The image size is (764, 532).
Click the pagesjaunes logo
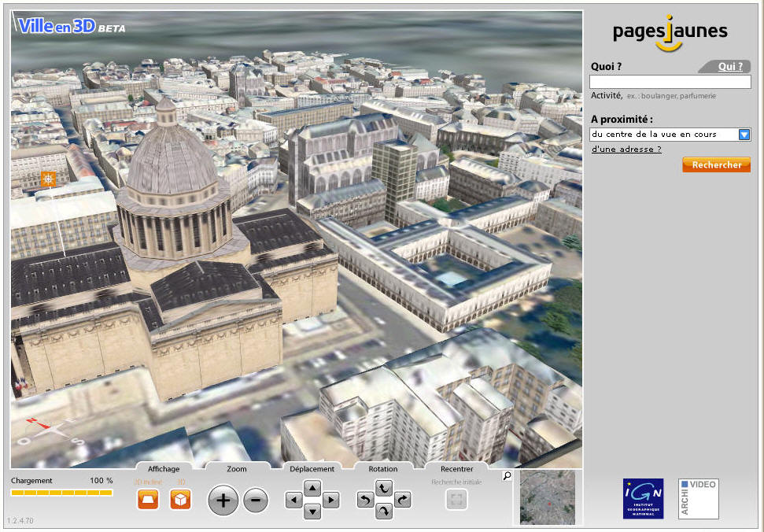click(670, 33)
